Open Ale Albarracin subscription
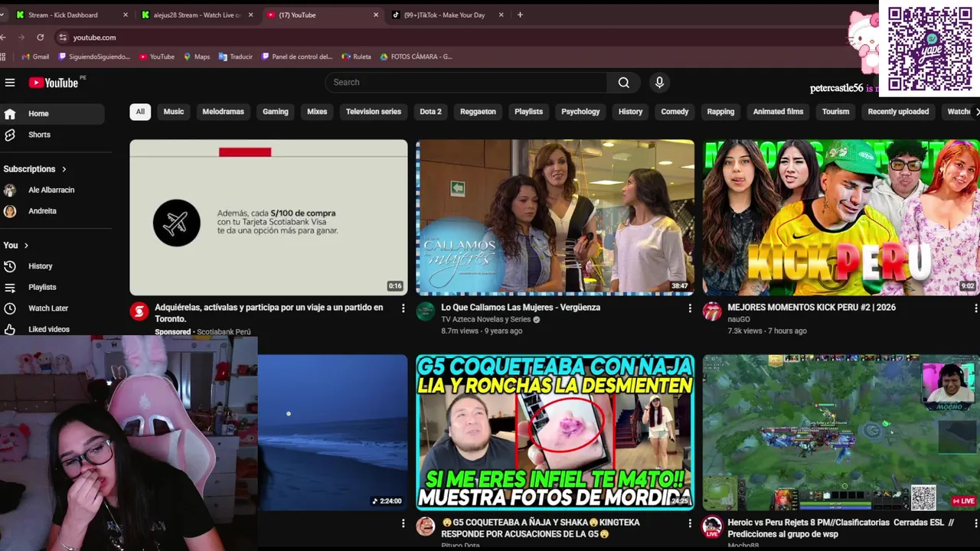The image size is (980, 551). coord(52,190)
